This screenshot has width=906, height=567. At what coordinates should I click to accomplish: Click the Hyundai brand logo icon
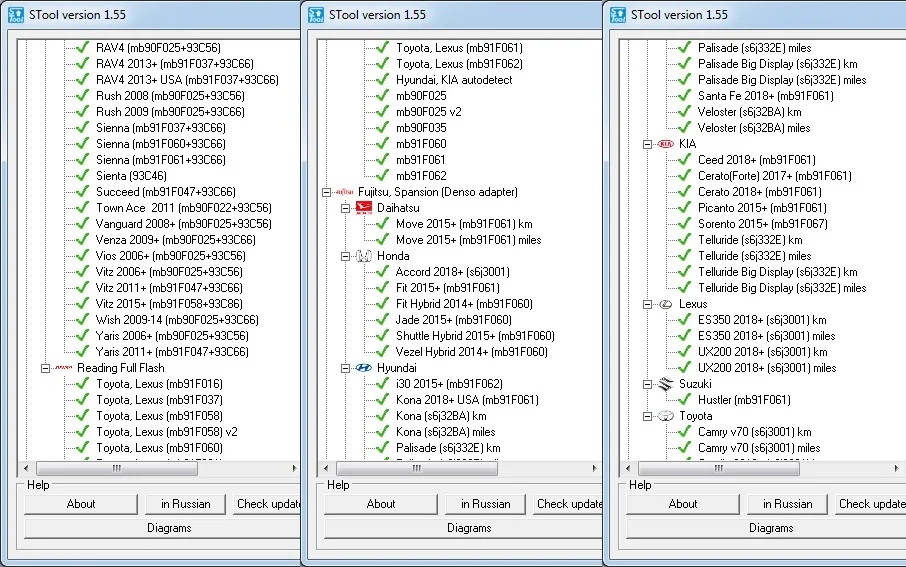pyautogui.click(x=363, y=368)
